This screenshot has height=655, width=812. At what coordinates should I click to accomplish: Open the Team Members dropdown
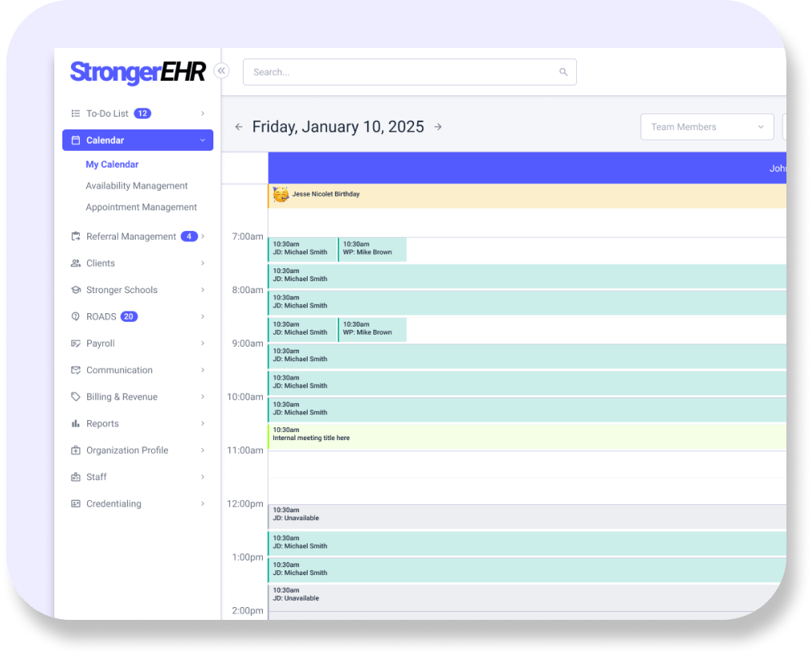707,127
